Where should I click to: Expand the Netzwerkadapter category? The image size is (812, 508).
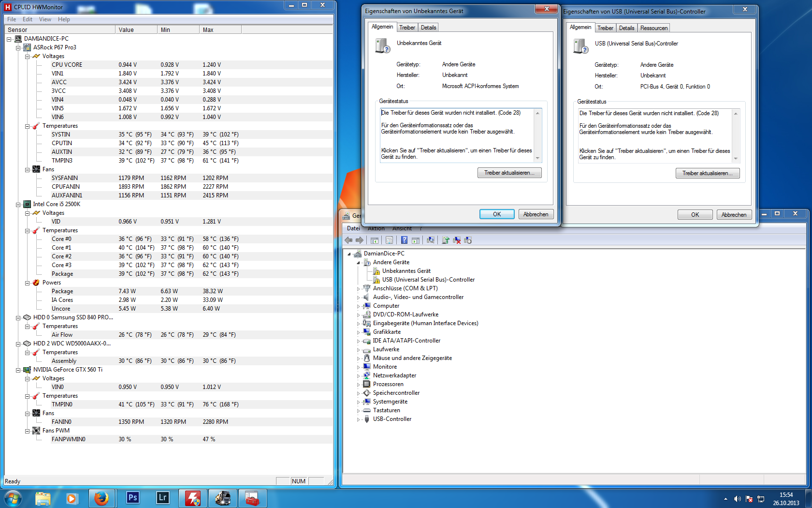point(358,376)
